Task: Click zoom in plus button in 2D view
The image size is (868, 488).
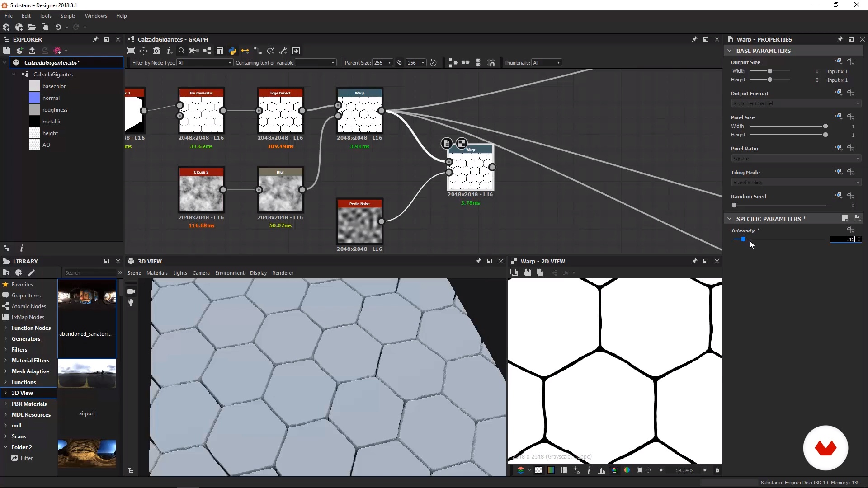Action: (x=704, y=470)
